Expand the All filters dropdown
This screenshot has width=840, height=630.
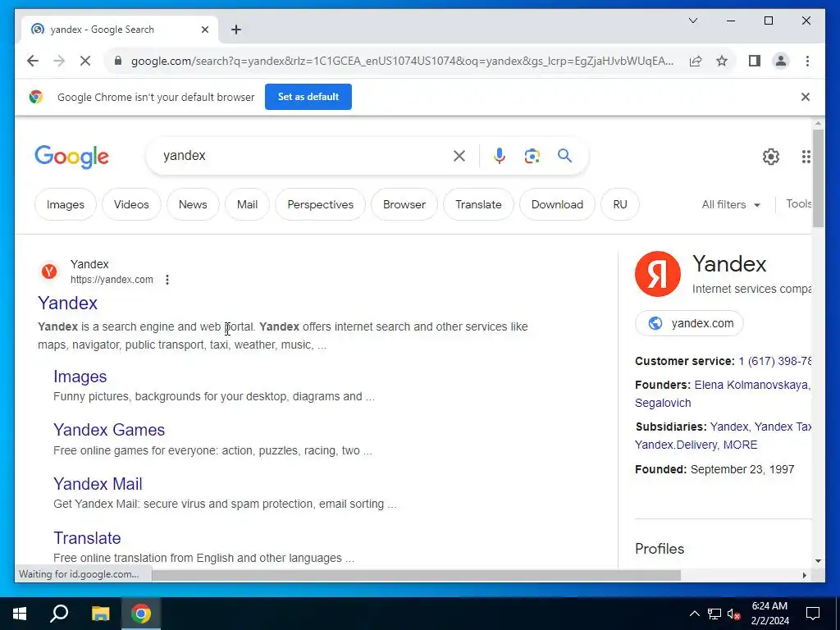(x=731, y=204)
